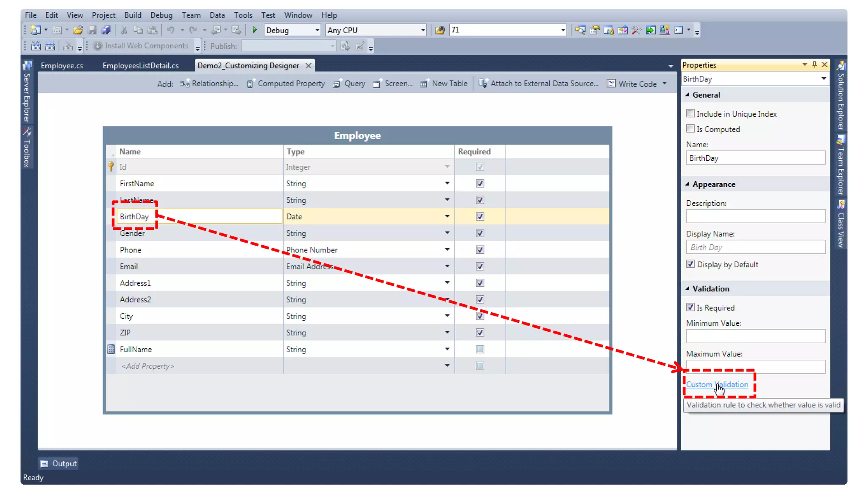Click the New Project toolbar icon

[36, 30]
